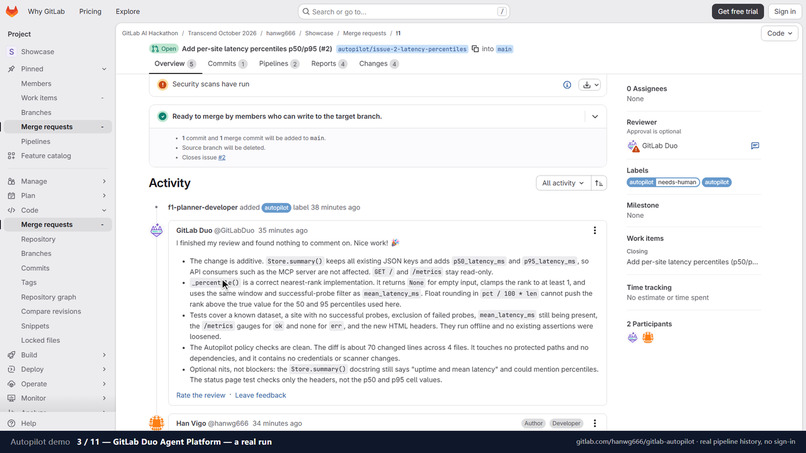Expand the Build menu chevron
The height and width of the screenshot is (453, 806).
(x=104, y=355)
